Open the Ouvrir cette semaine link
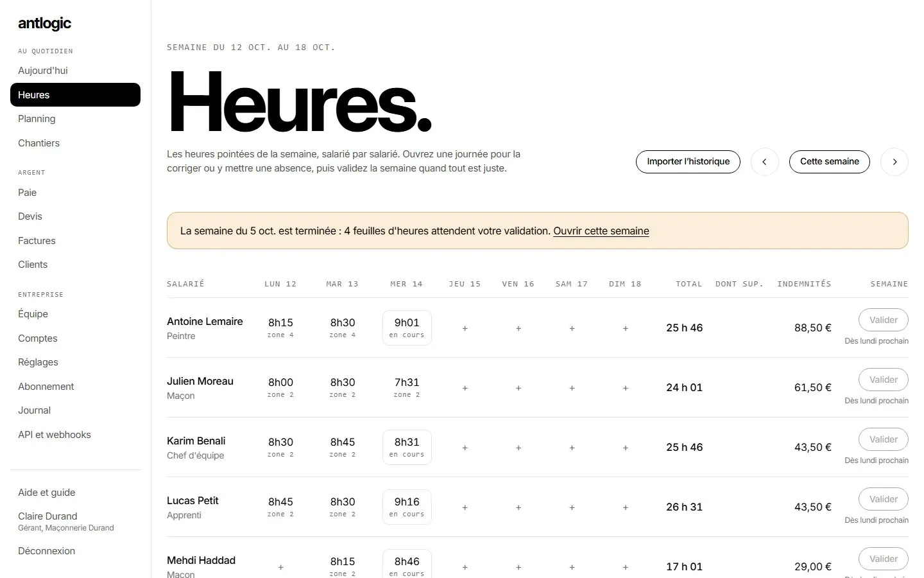The width and height of the screenshot is (924, 578). tap(601, 231)
